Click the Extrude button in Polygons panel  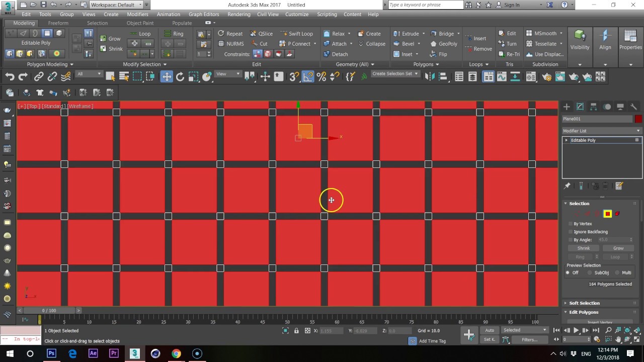(x=407, y=34)
